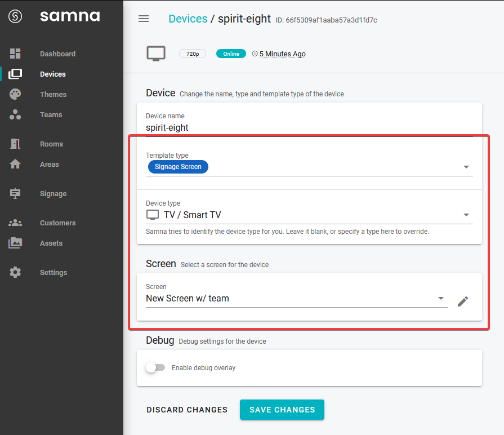Image resolution: width=504 pixels, height=435 pixels.
Task: Click the Themes palette icon
Action: tap(15, 94)
